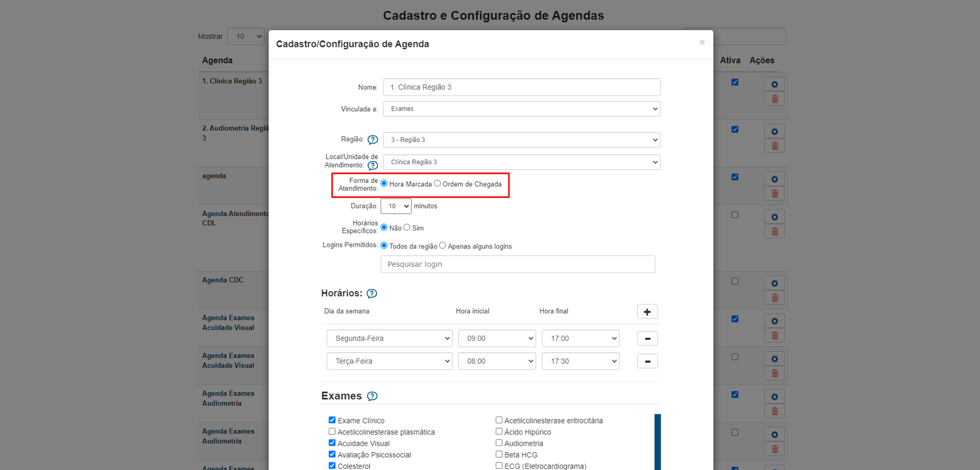Expand the Duração minutes dropdown
The width and height of the screenshot is (980, 470).
pyautogui.click(x=396, y=206)
